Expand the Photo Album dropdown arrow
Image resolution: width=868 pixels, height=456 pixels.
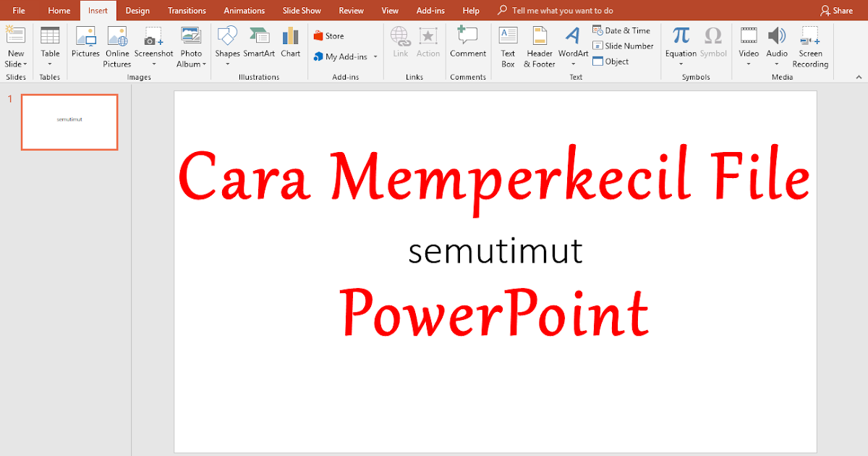tap(204, 64)
